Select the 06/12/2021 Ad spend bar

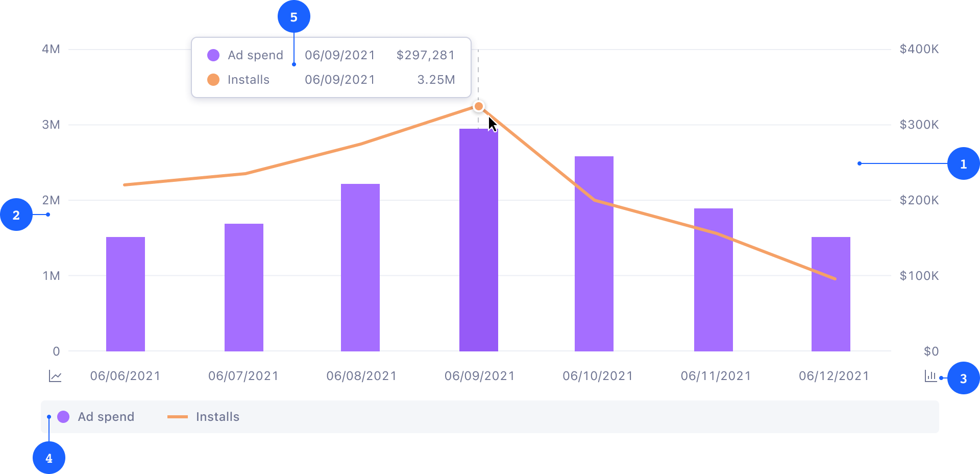831,294
